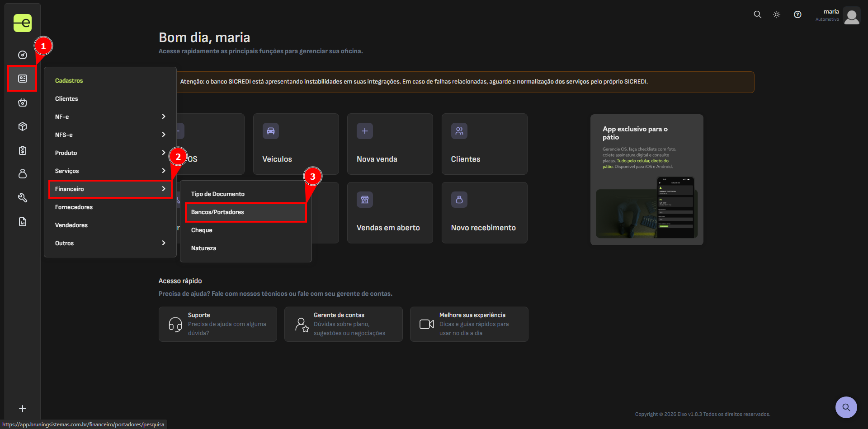Open the shopping basket sidebar icon
The width and height of the screenshot is (868, 429).
click(23, 103)
